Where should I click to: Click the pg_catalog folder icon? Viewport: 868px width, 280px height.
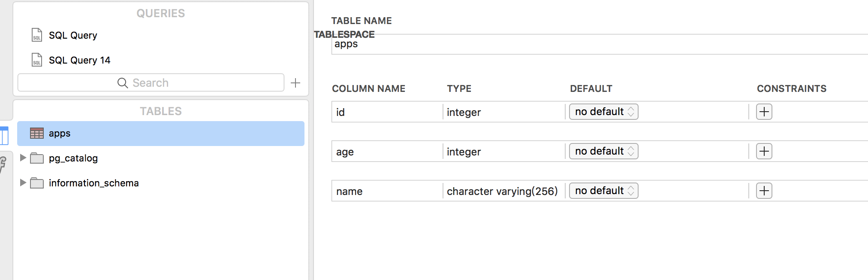[37, 158]
